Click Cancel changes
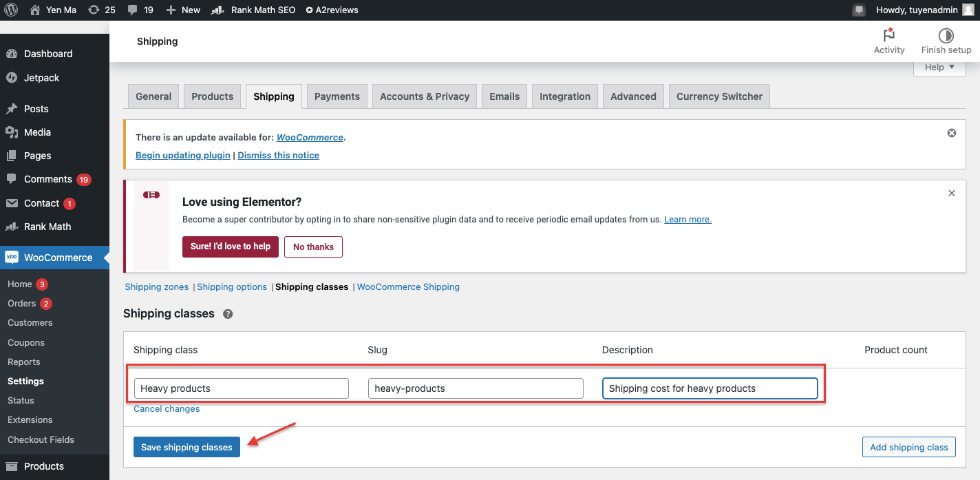This screenshot has width=980, height=480. pos(167,408)
